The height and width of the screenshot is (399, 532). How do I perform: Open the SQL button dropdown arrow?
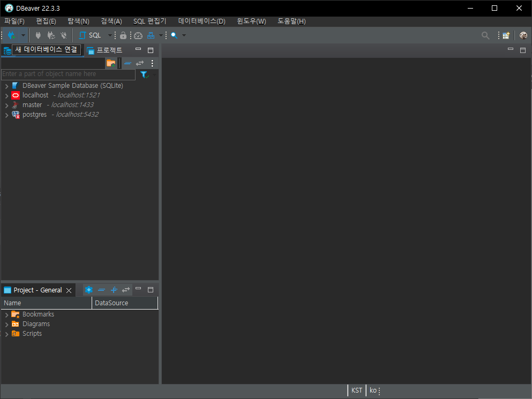[110, 35]
